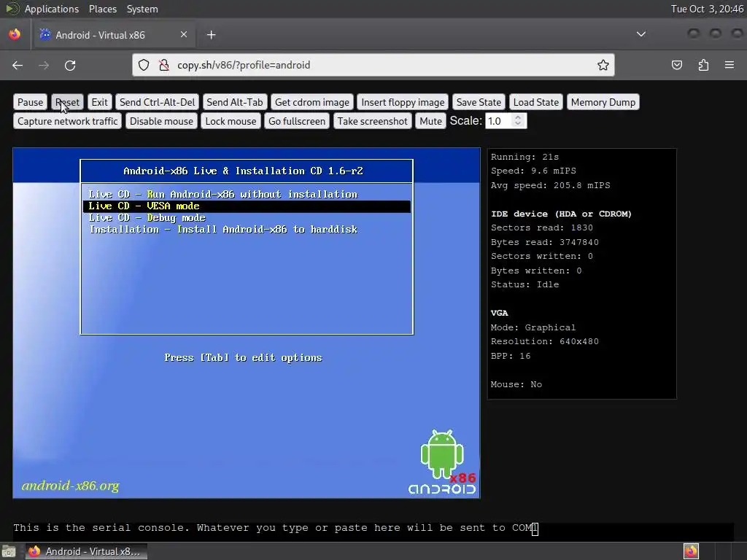The width and height of the screenshot is (747, 560).
Task: Click the Applications menu logo icon
Action: (12, 9)
